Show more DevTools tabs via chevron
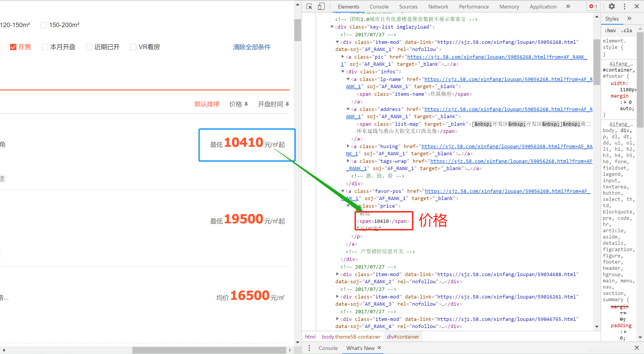Viewport: 644px width, 354px height. (568, 6)
